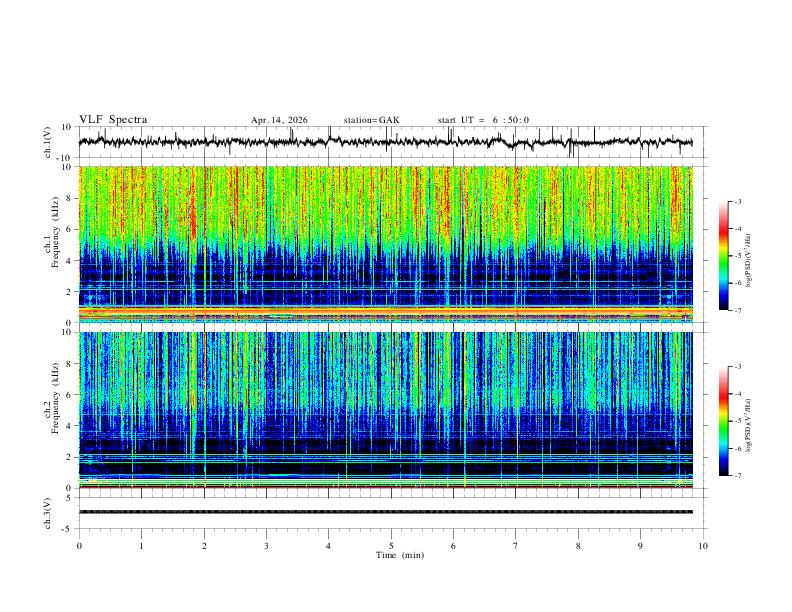Screen dimensions: 792x612
Task: Click the ch.1 'Frequency (kHz)' label
Action: pyautogui.click(x=55, y=232)
